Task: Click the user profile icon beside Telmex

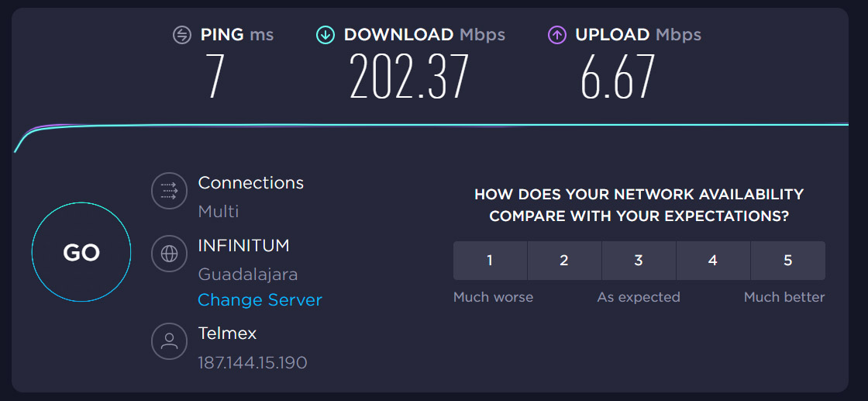Action: pos(169,341)
